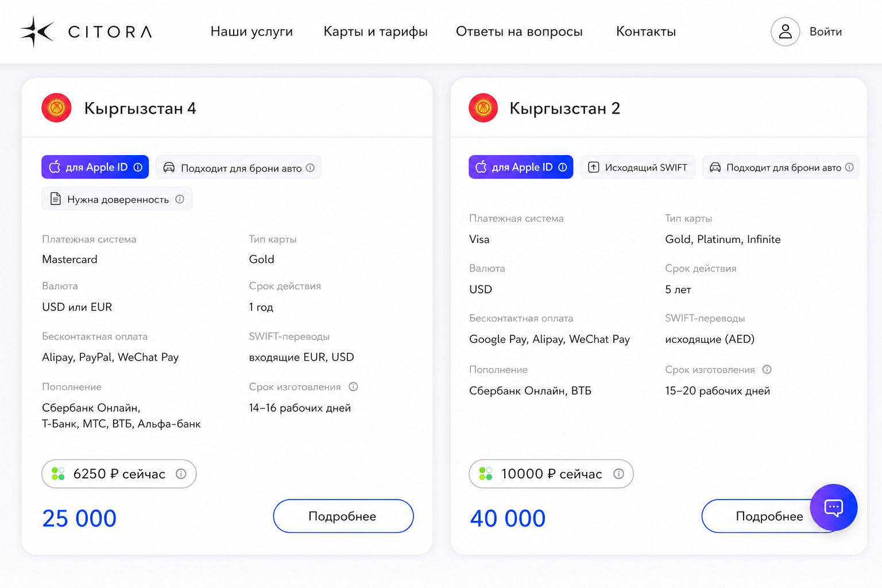Open the user profile icon
Viewport: 882px width, 588px height.
point(785,32)
